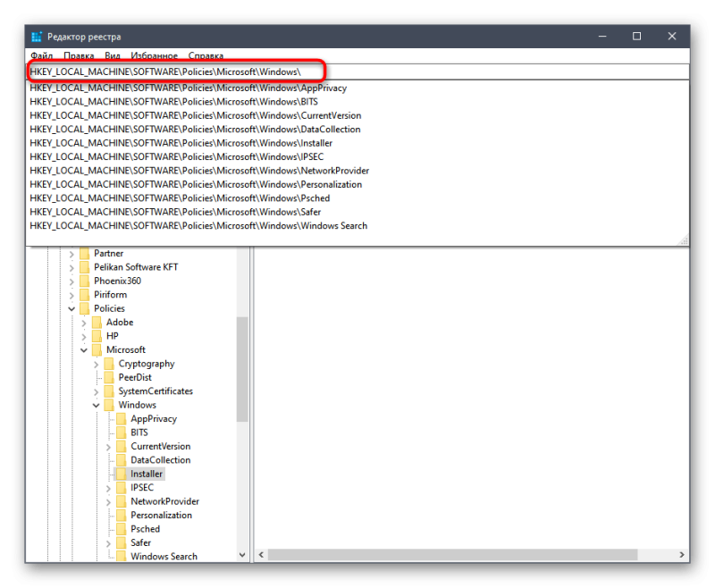Click the Policies folder icon
Image resolution: width=715 pixels, height=588 pixels.
84,308
